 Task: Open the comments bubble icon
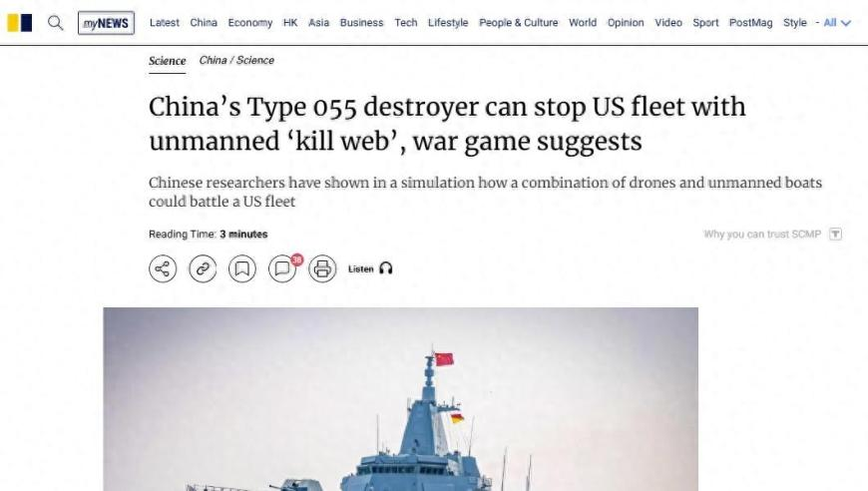pos(282,269)
